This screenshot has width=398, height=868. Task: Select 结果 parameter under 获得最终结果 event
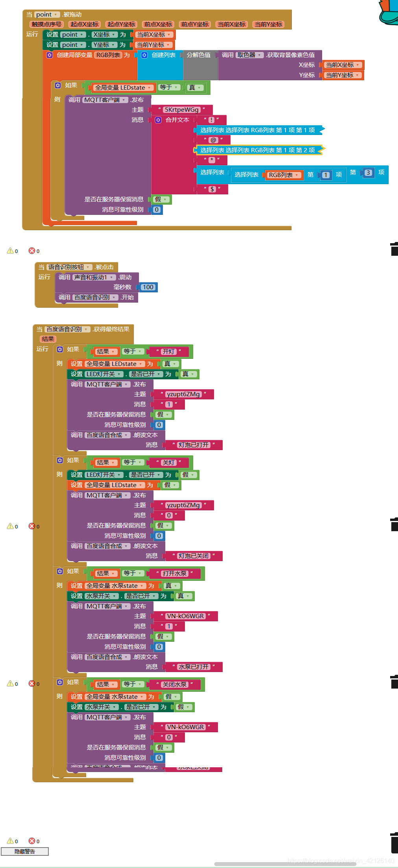(48, 339)
